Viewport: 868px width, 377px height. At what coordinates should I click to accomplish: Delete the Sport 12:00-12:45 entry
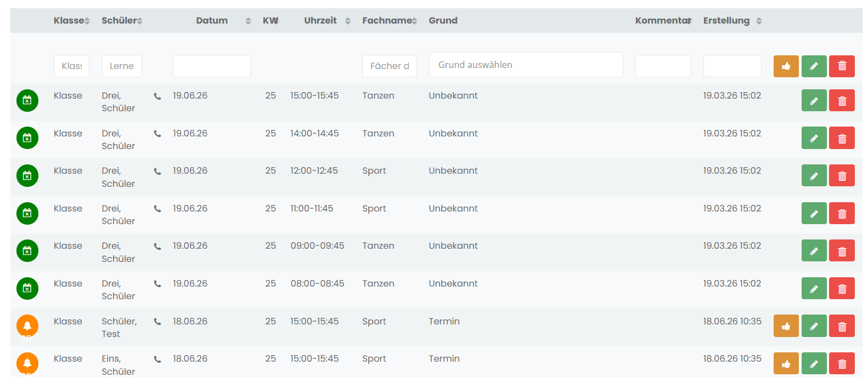tap(842, 176)
